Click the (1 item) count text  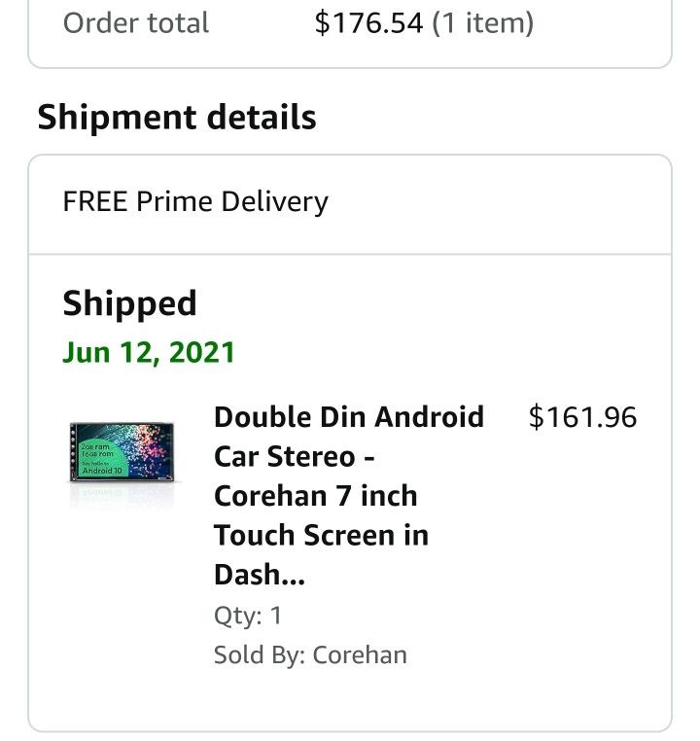click(482, 22)
